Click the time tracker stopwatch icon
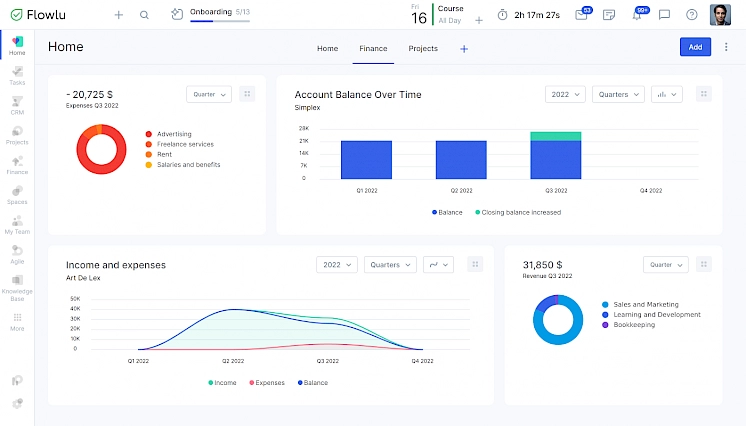Image resolution: width=746 pixels, height=426 pixels. [x=502, y=15]
